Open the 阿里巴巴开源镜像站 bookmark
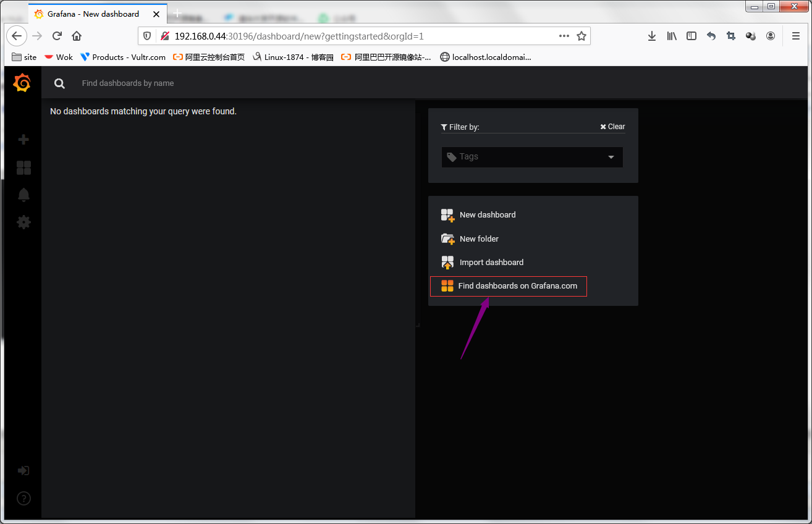 pos(386,57)
